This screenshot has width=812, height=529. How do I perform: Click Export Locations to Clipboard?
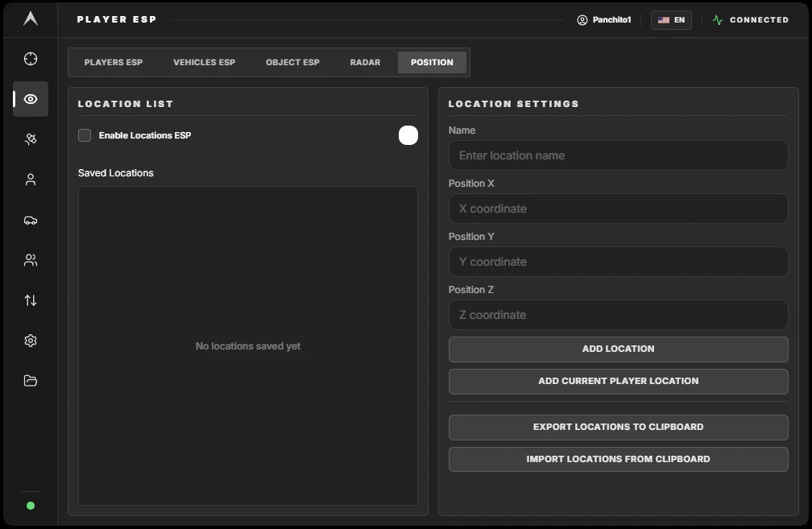pos(619,427)
